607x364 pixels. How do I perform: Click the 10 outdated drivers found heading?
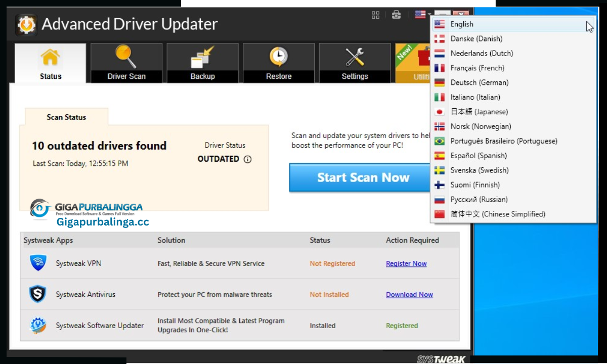tap(99, 146)
